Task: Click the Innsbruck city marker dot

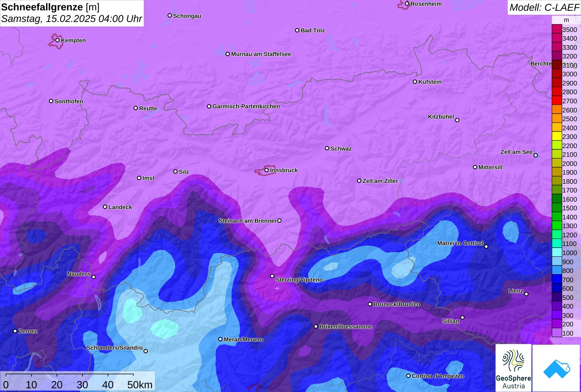Action: pyautogui.click(x=266, y=170)
